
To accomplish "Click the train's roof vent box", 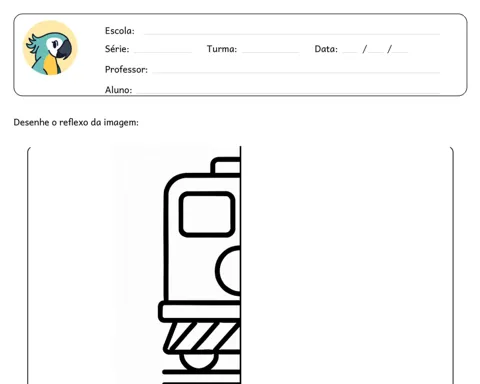I will 226,165.
